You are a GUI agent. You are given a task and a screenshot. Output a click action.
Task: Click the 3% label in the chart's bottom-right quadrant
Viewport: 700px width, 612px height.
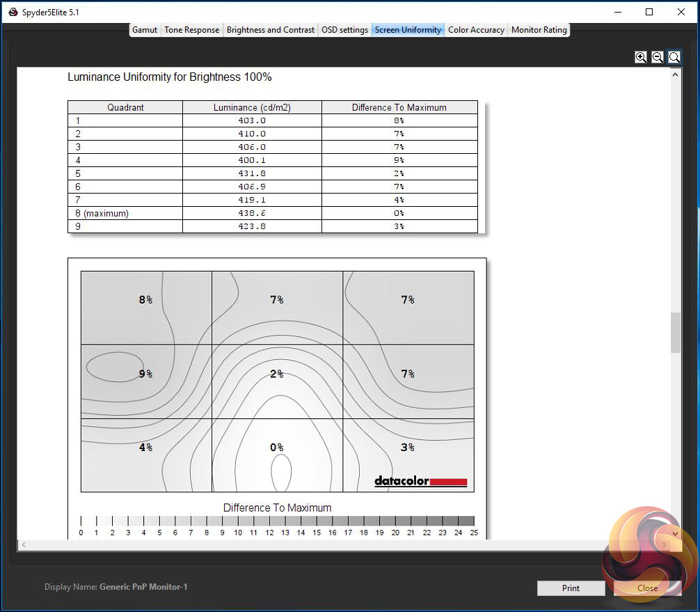408,447
